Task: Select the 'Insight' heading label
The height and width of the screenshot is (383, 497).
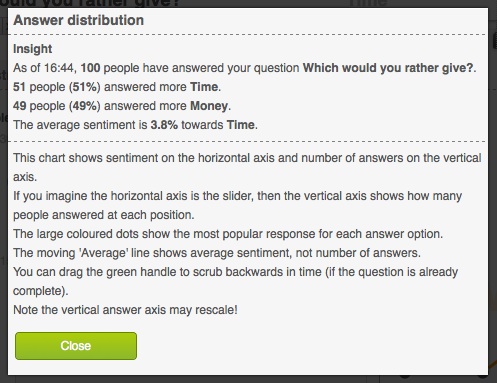Action: [x=32, y=49]
